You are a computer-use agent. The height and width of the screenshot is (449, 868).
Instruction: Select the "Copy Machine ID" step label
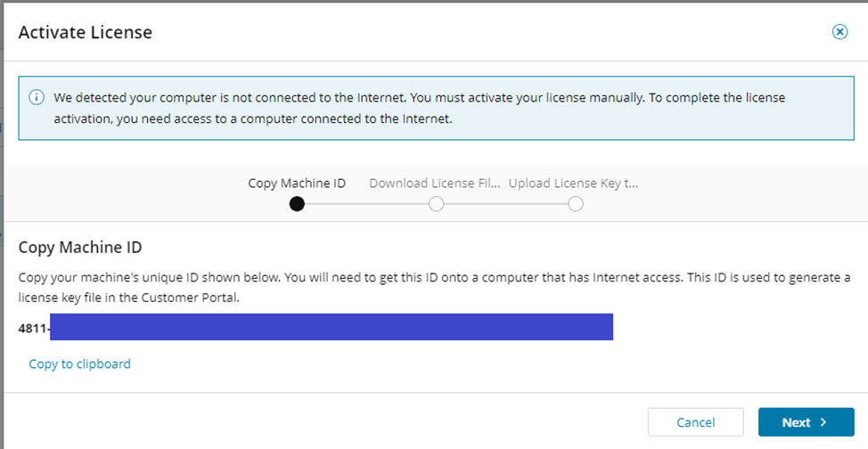pyautogui.click(x=297, y=184)
